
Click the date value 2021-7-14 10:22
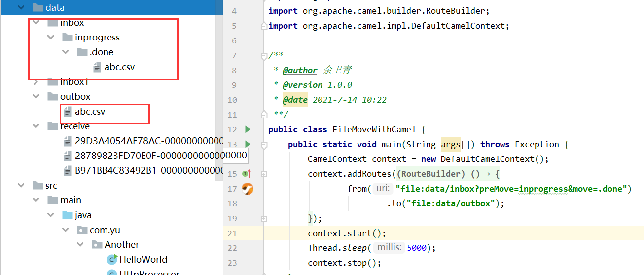tap(350, 100)
